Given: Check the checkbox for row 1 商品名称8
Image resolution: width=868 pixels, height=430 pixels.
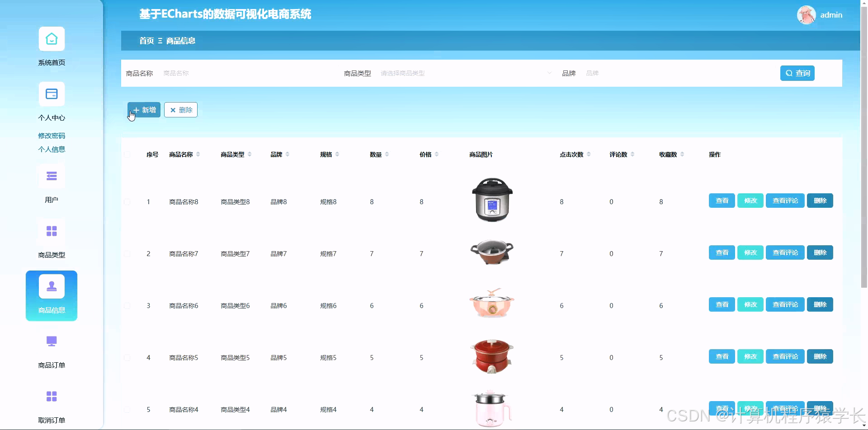Looking at the screenshot, I should (127, 202).
